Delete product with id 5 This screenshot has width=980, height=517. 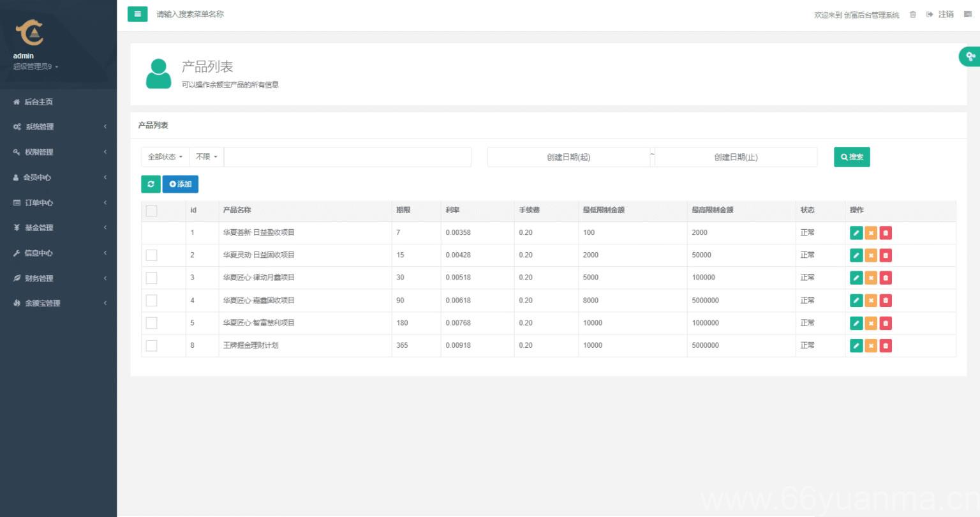[886, 323]
